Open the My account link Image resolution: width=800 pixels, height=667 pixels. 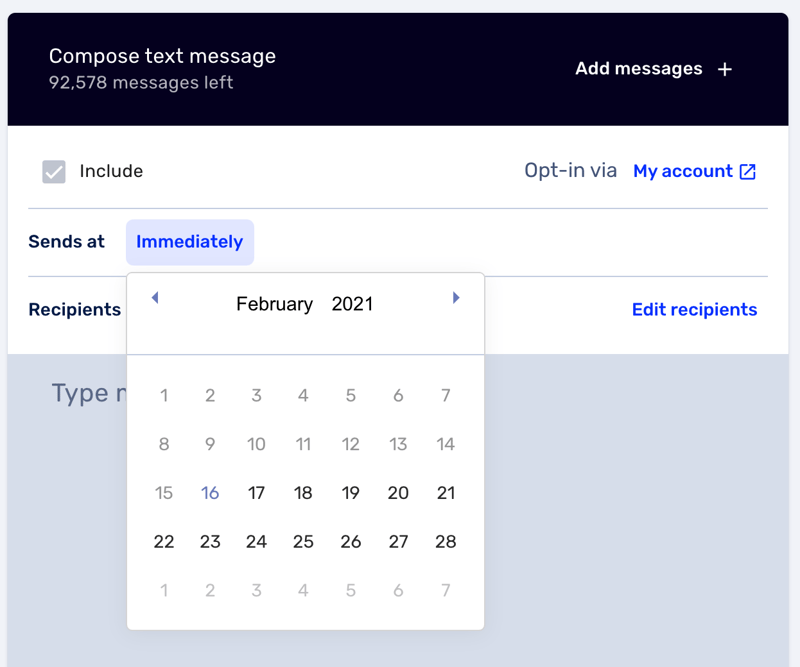click(x=683, y=171)
